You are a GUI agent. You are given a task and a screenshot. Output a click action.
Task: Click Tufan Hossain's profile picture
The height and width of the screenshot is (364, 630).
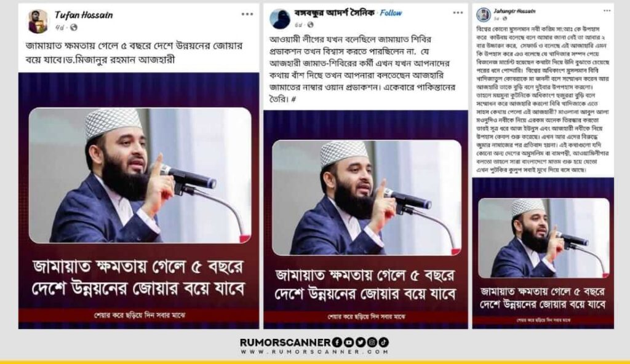pos(38,21)
